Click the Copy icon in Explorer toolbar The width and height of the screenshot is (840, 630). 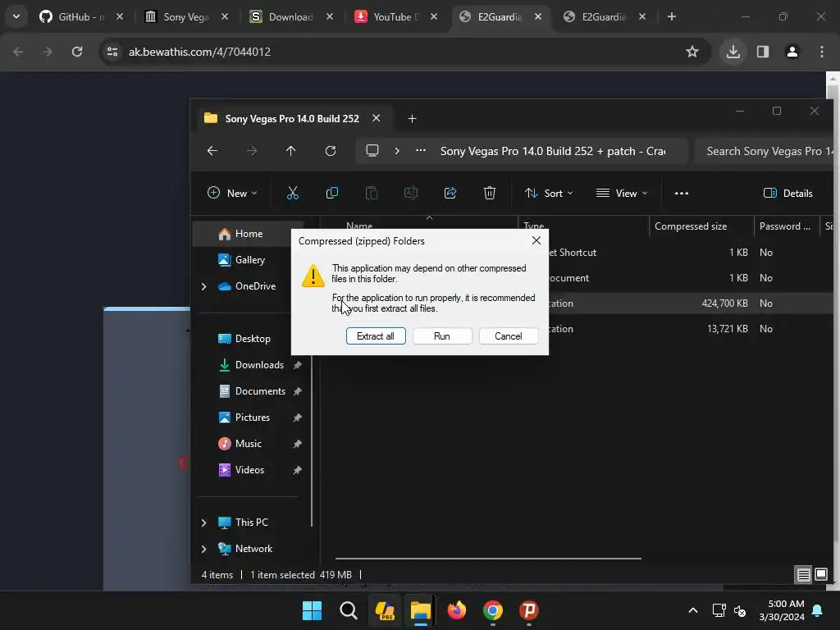click(x=332, y=193)
